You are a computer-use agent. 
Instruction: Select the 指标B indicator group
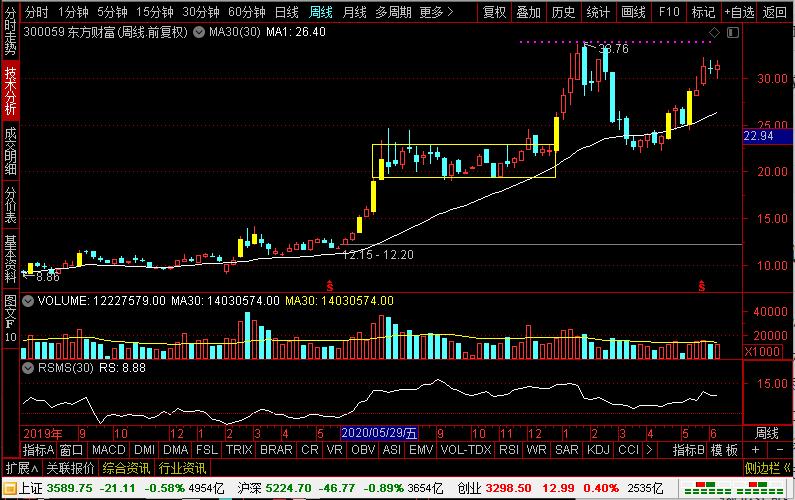click(689, 450)
